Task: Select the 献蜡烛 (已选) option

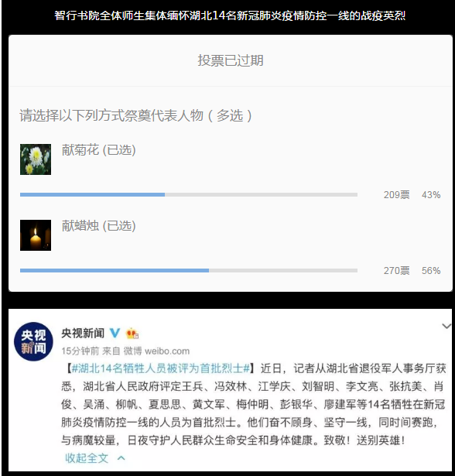Action: (x=98, y=226)
